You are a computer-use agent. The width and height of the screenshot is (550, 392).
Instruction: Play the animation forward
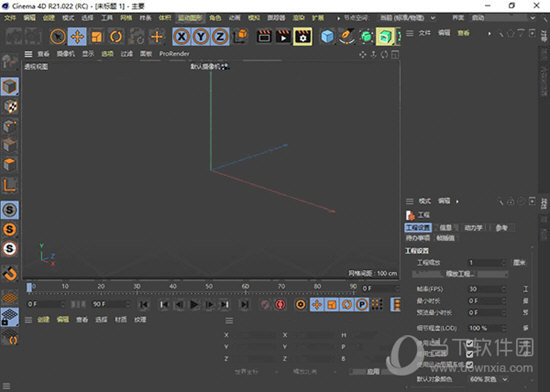pyautogui.click(x=194, y=304)
